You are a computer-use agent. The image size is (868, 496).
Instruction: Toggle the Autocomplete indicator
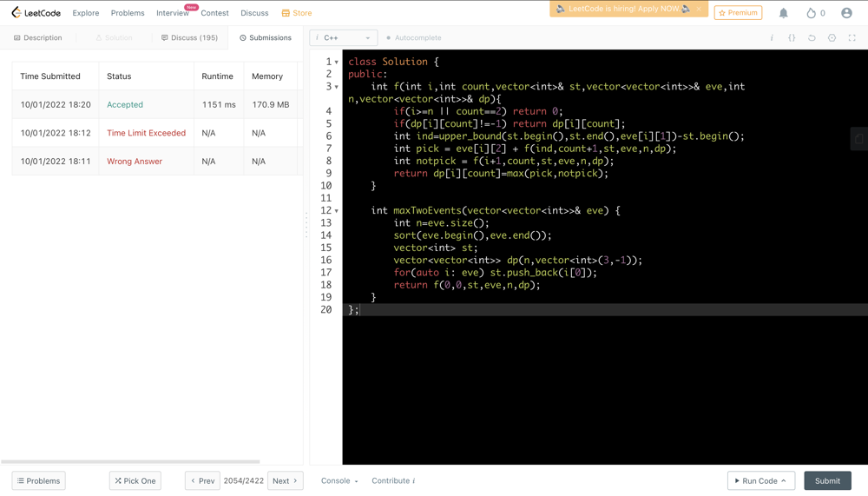coord(413,37)
